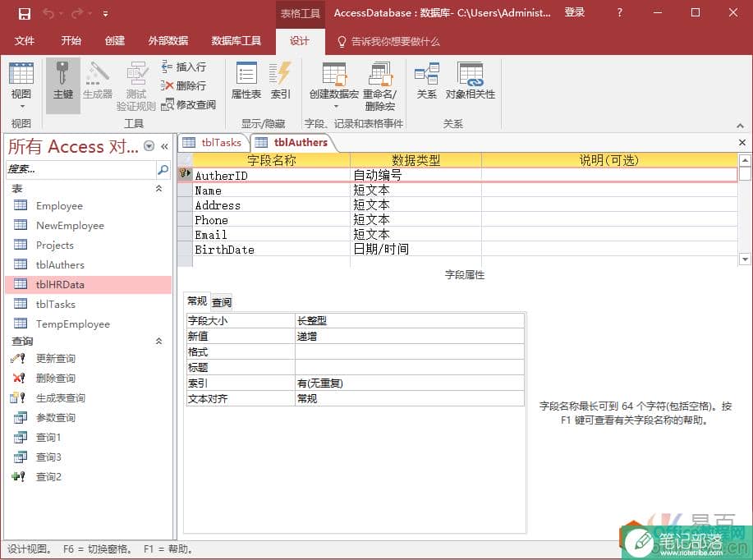Screen dimensions: 753x560
Task: Collapse navigation pane with double-chevron
Action: coord(164,146)
